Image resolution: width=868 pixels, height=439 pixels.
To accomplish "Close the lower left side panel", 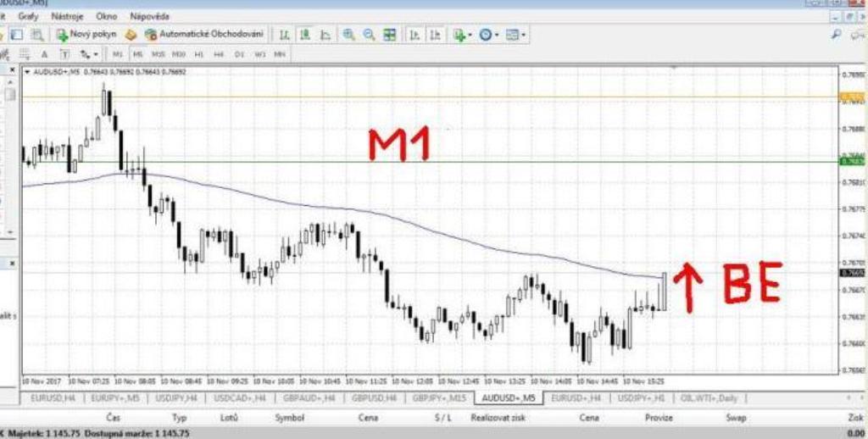I will tap(12, 264).
